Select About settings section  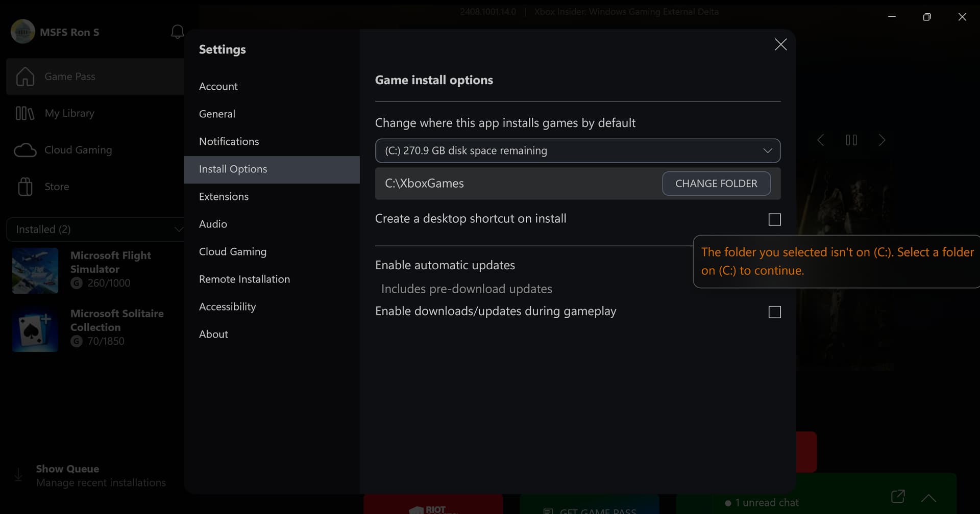[x=272, y=335]
